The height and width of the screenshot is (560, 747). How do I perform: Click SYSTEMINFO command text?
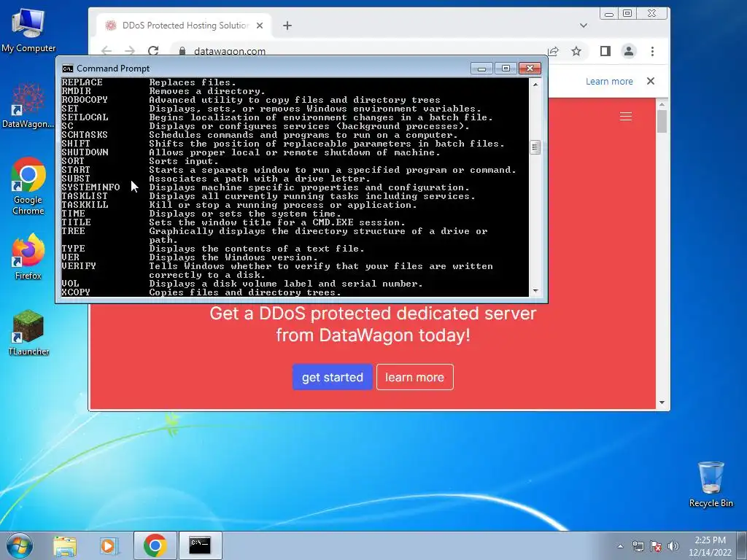(x=90, y=187)
